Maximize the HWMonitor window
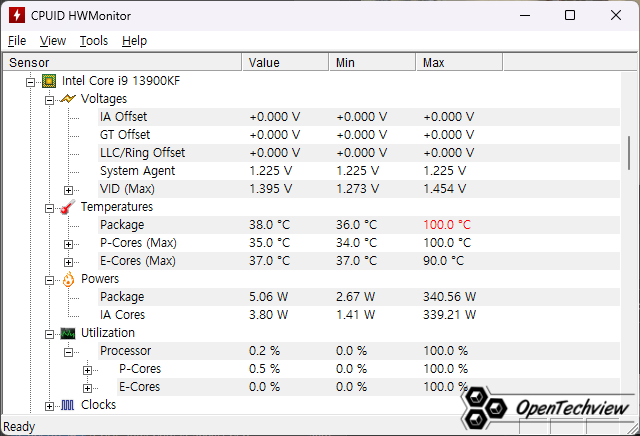 (x=570, y=16)
